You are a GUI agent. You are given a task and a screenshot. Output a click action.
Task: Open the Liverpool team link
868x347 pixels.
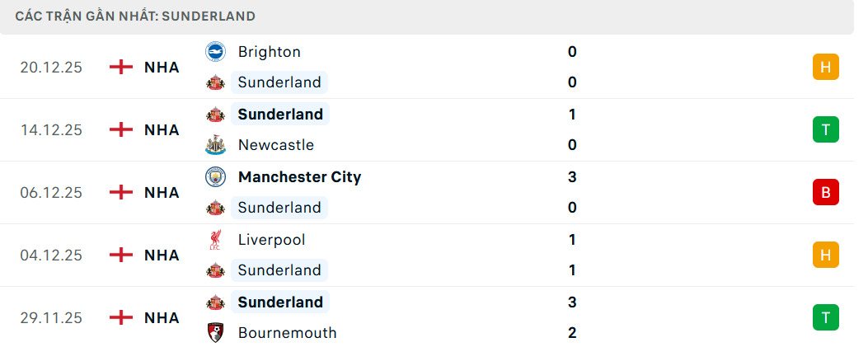point(271,240)
